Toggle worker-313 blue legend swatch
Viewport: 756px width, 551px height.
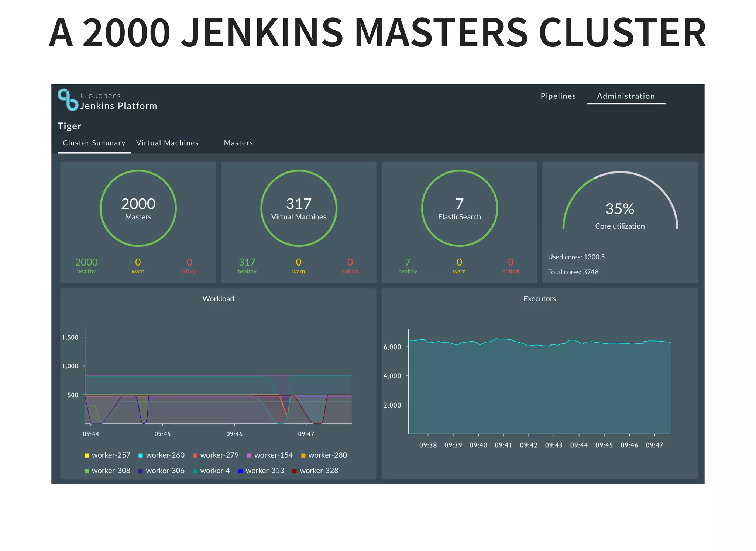coord(241,471)
